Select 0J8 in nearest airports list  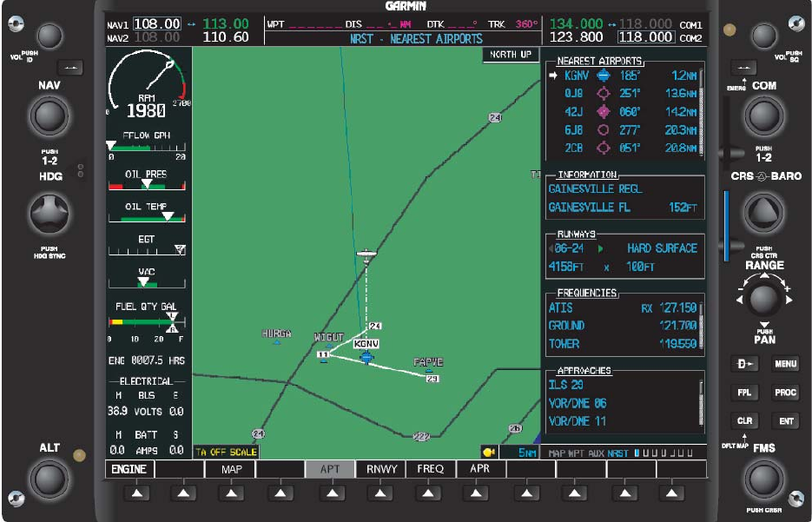(574, 94)
